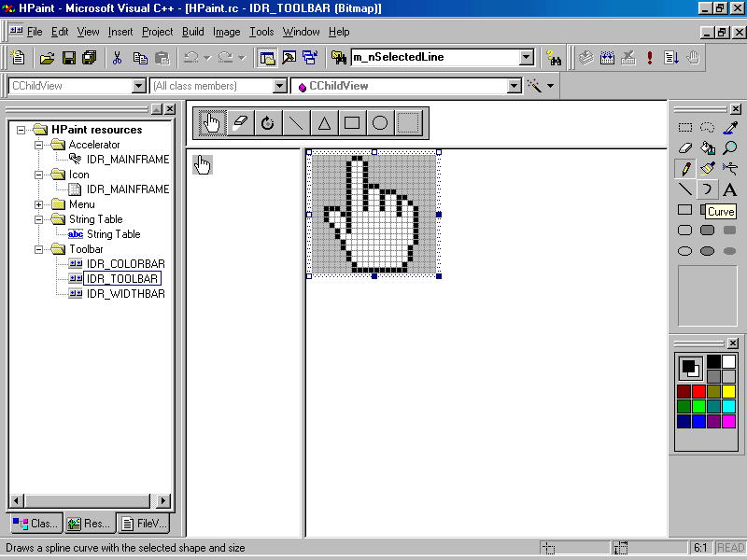This screenshot has width=747, height=560.
Task: Open the WizardBar actions arrow
Action: tap(550, 86)
